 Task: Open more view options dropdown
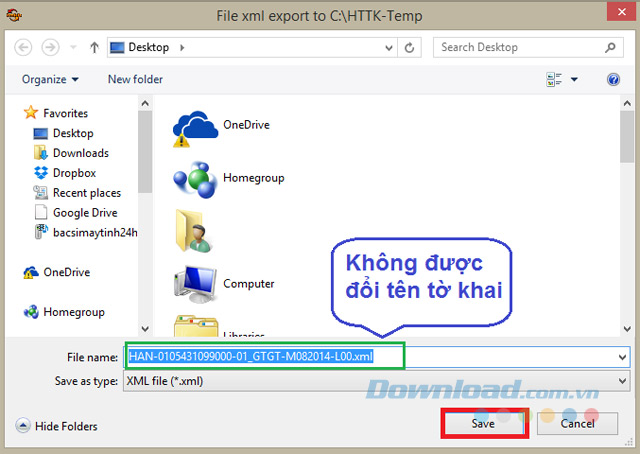pos(574,79)
